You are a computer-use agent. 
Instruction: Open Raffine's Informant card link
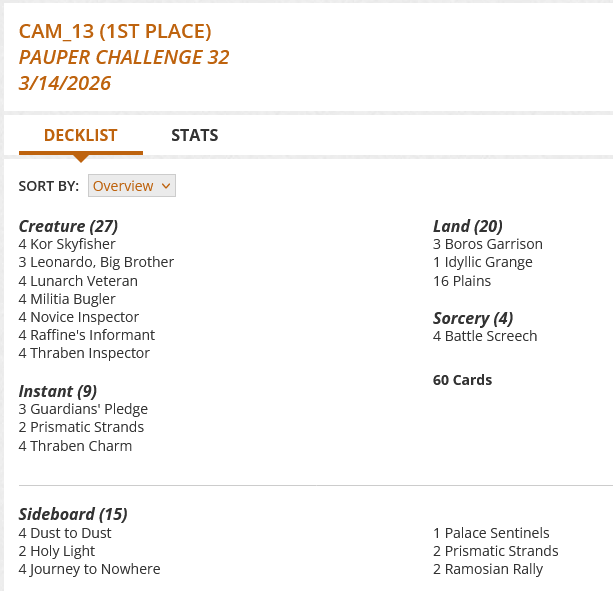tap(92, 335)
